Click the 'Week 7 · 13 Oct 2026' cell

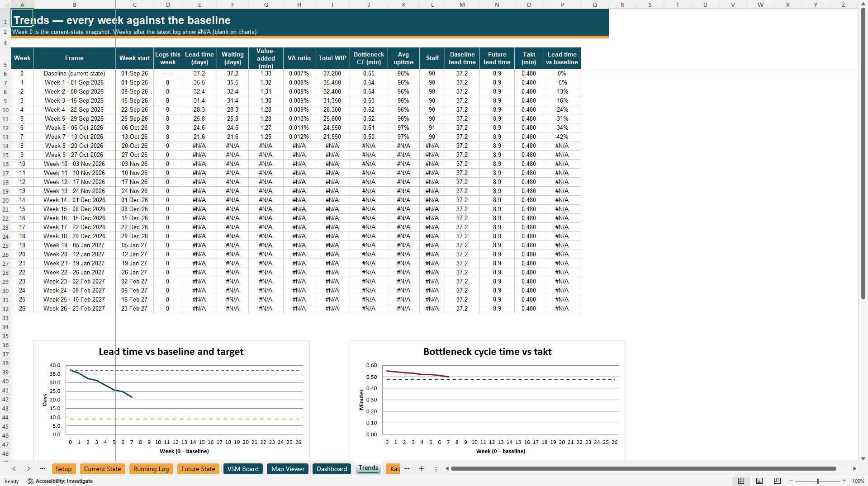pyautogui.click(x=74, y=137)
